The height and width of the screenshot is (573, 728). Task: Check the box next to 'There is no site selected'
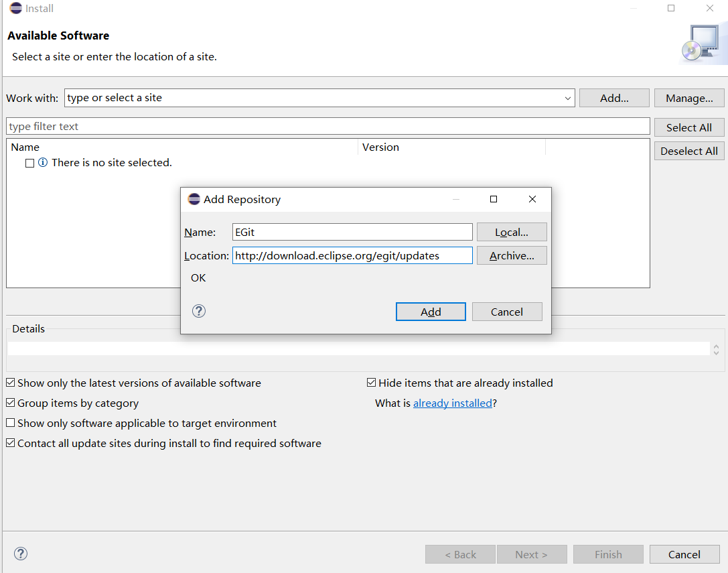click(29, 163)
